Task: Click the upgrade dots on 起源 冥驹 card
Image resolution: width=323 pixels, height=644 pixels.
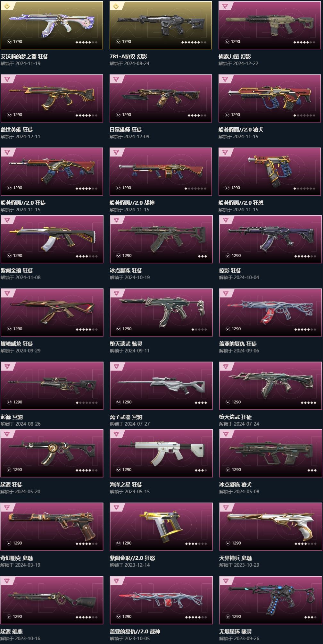Action: tap(87, 403)
